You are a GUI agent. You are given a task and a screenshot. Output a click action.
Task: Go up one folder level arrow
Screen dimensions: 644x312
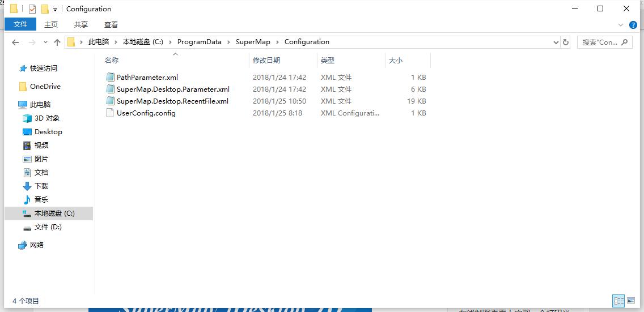coord(57,42)
